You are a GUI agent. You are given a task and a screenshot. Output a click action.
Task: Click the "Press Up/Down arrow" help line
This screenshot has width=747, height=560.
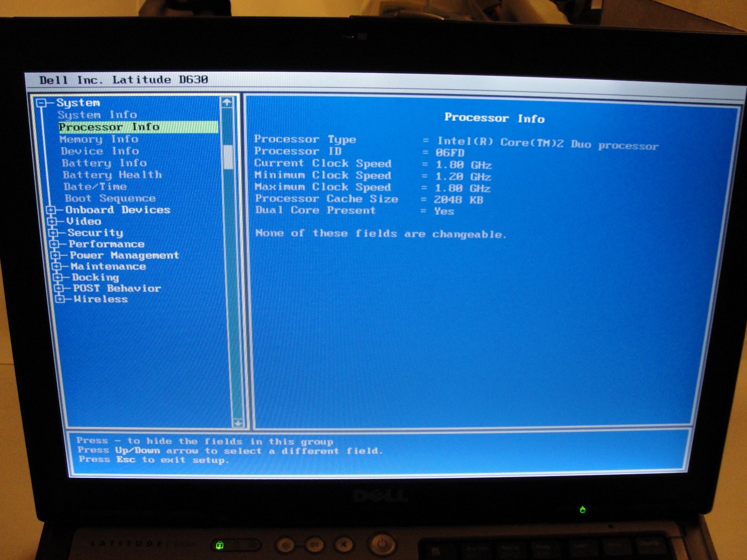point(230,450)
